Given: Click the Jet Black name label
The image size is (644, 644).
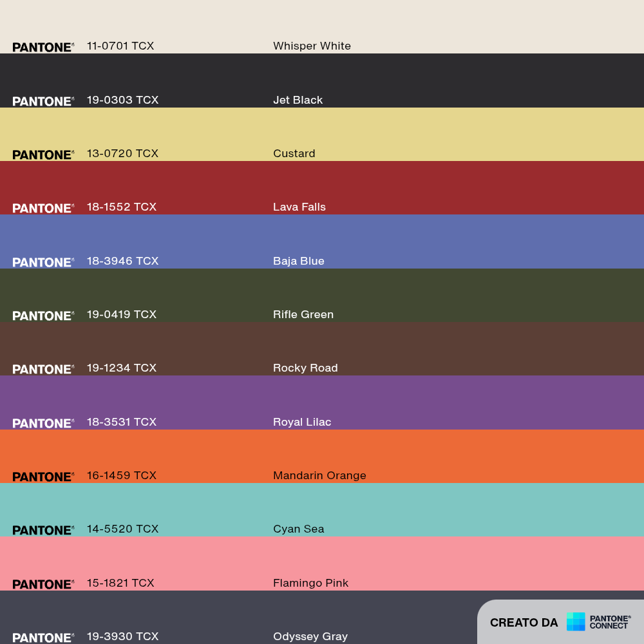Looking at the screenshot, I should 298,100.
